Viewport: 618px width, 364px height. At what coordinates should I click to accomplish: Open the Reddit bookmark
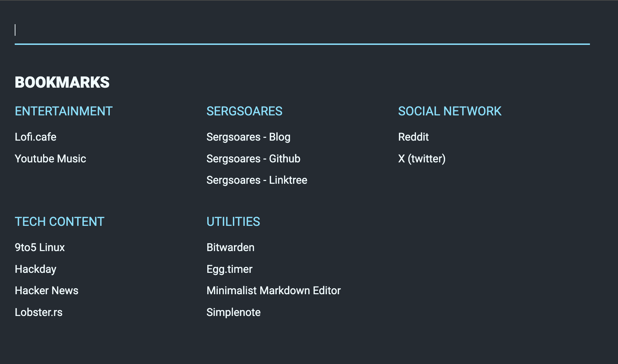click(413, 137)
